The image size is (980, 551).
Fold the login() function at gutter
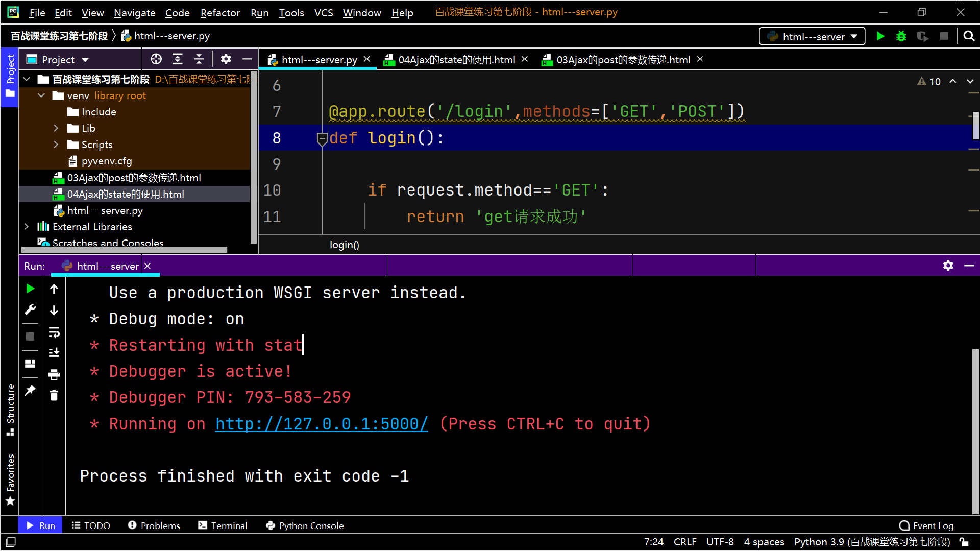[322, 138]
